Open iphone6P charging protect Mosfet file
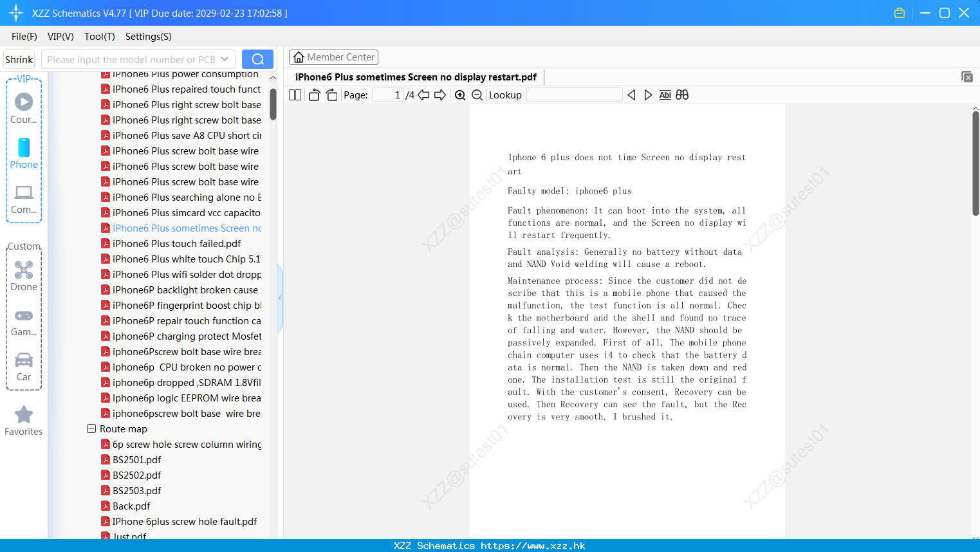The width and height of the screenshot is (980, 552). click(x=181, y=336)
